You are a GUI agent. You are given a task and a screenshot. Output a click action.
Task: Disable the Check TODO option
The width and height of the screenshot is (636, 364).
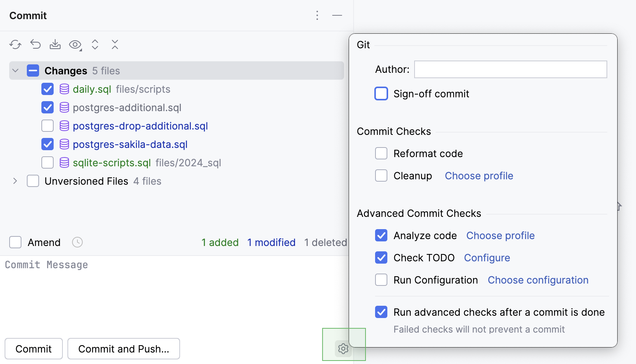(381, 257)
